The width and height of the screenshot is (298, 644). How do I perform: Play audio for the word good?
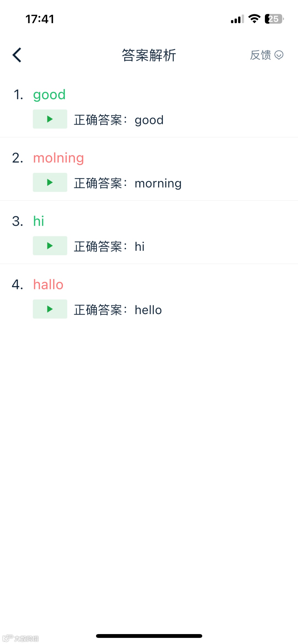point(50,119)
